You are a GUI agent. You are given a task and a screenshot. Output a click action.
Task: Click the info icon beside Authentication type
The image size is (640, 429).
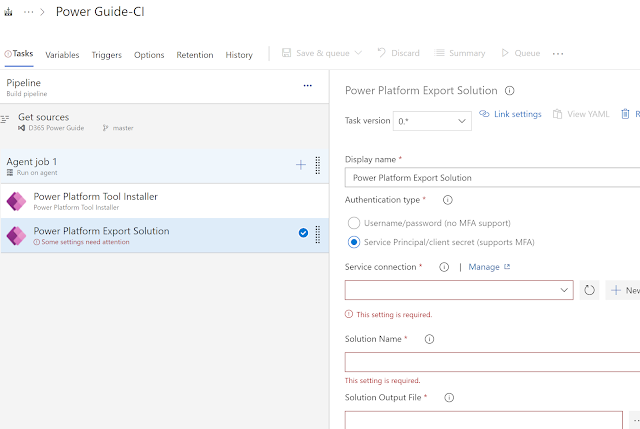(447, 200)
